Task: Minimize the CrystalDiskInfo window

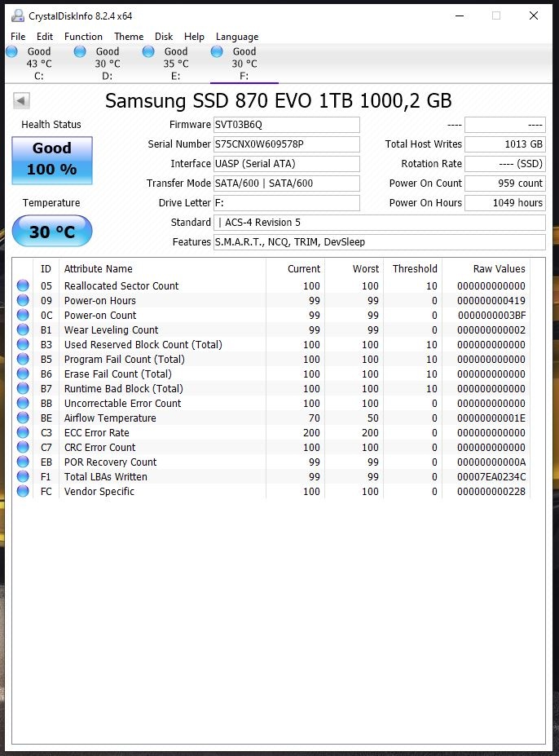Action: (460, 15)
